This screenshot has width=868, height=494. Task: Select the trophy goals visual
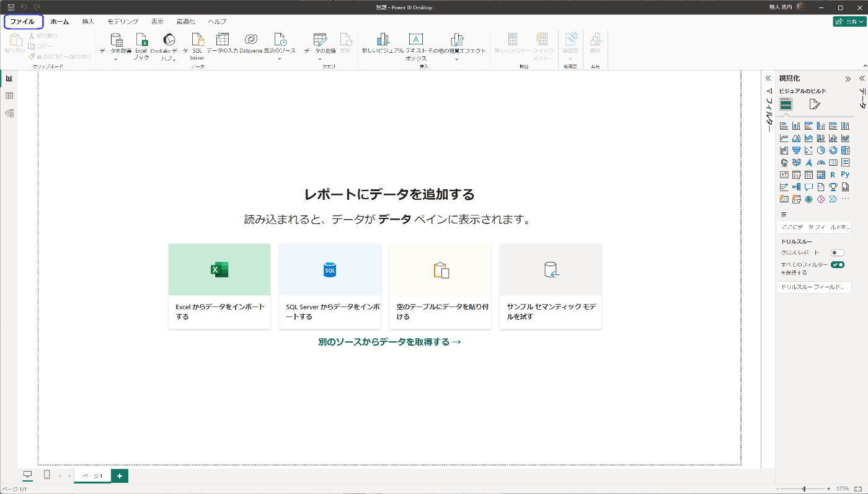[833, 187]
